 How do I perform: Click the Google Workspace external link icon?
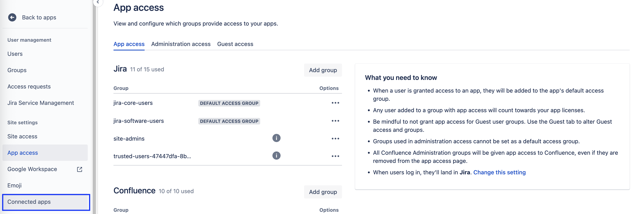[79, 169]
